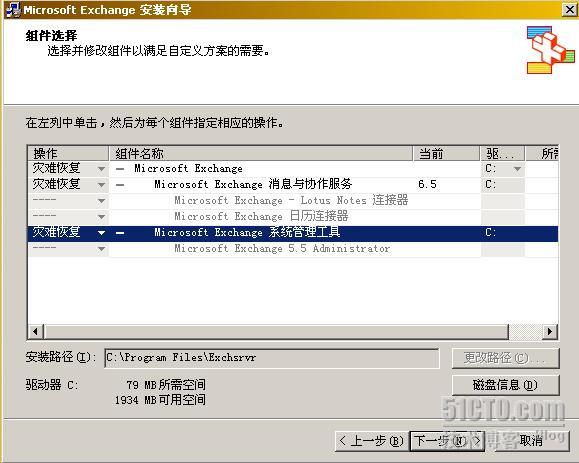Collapse the 消息与协作服务 component
579x463 pixels.
pos(120,185)
